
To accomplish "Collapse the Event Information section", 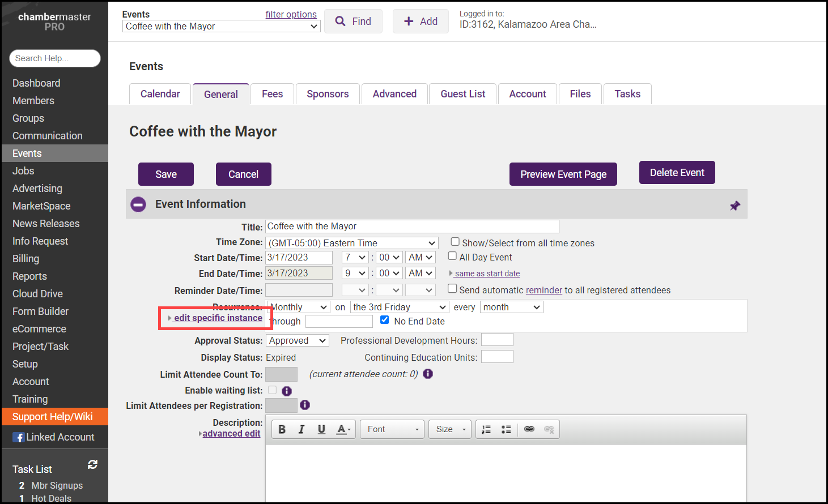I will (138, 204).
